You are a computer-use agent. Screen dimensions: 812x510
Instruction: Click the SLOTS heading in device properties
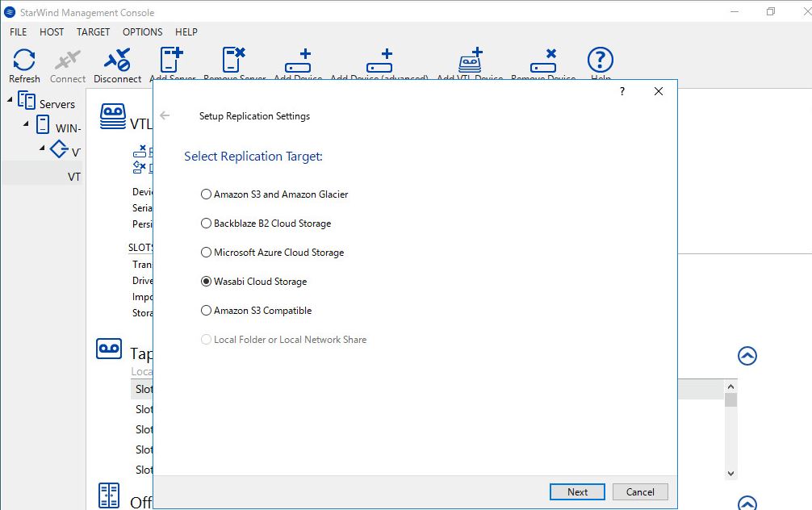tap(140, 248)
